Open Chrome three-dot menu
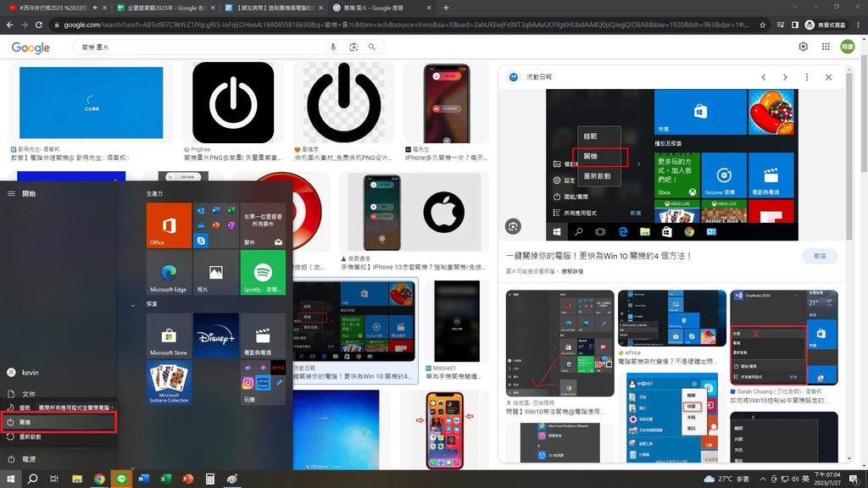This screenshot has height=488, width=868. point(859,25)
